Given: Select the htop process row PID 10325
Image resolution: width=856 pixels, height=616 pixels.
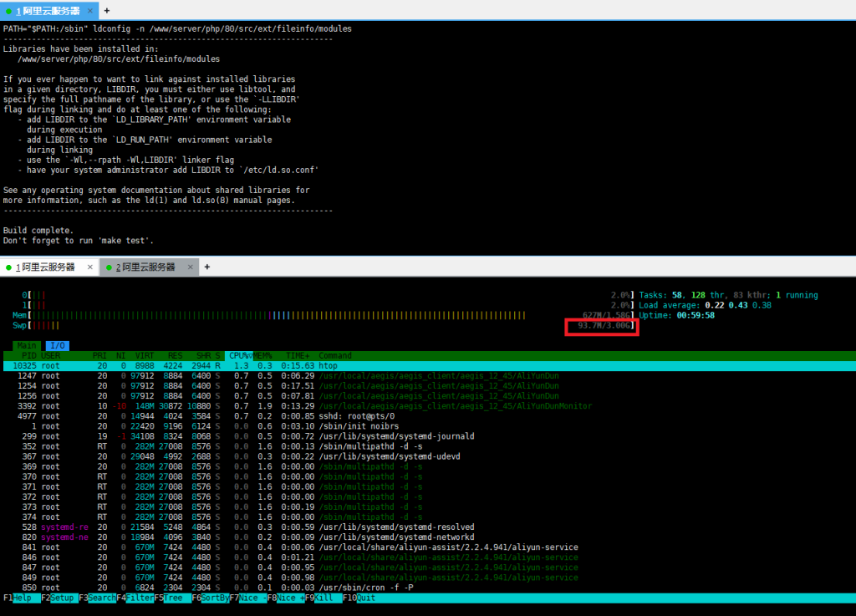Looking at the screenshot, I should click(430, 366).
